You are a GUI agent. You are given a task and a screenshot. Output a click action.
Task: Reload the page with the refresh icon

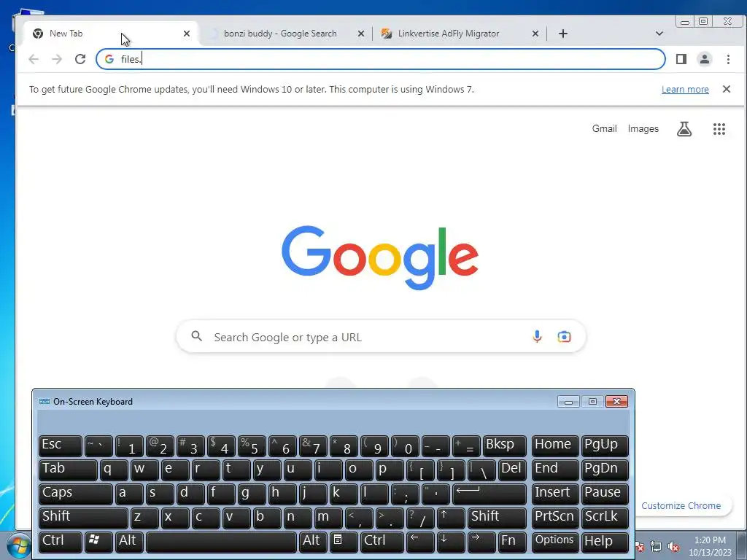[x=80, y=59]
